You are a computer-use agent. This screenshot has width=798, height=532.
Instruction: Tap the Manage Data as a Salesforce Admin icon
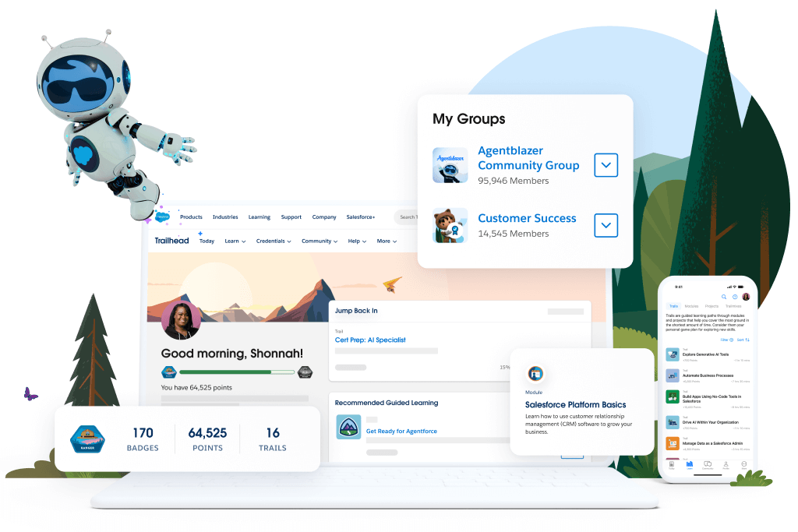tap(673, 443)
